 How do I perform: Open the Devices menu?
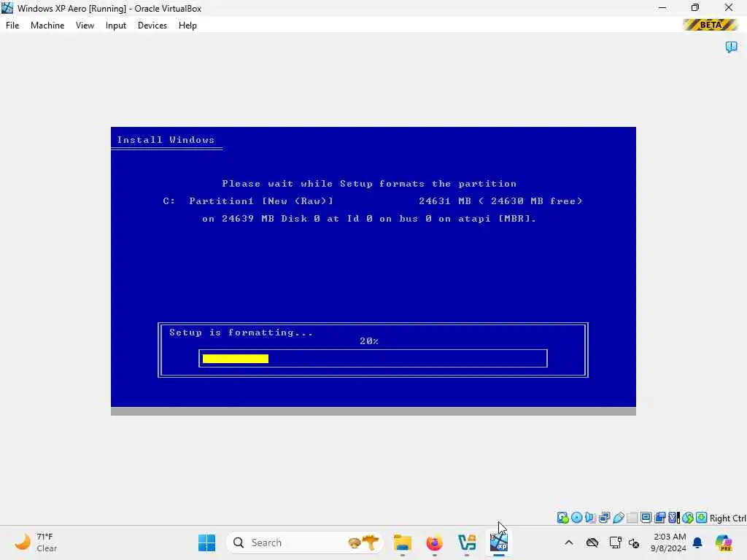point(152,26)
